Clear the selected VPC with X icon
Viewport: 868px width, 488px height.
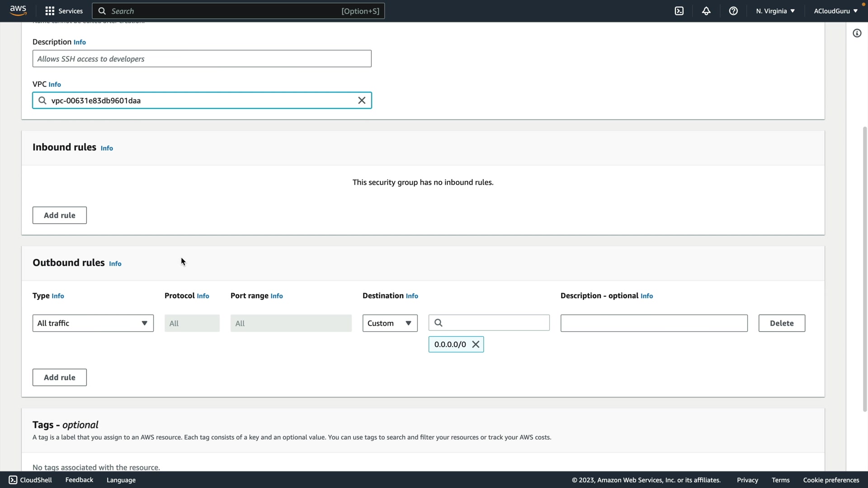[362, 100]
